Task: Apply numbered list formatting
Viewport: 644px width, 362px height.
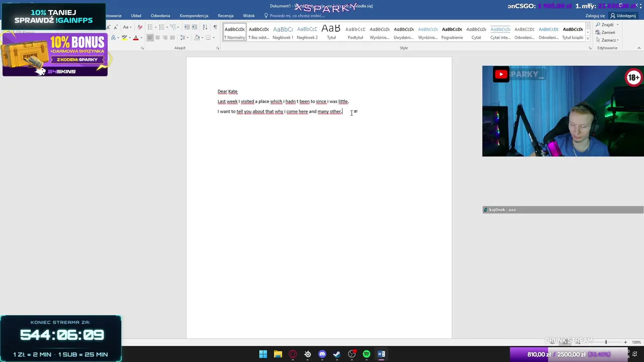Action: point(162,27)
